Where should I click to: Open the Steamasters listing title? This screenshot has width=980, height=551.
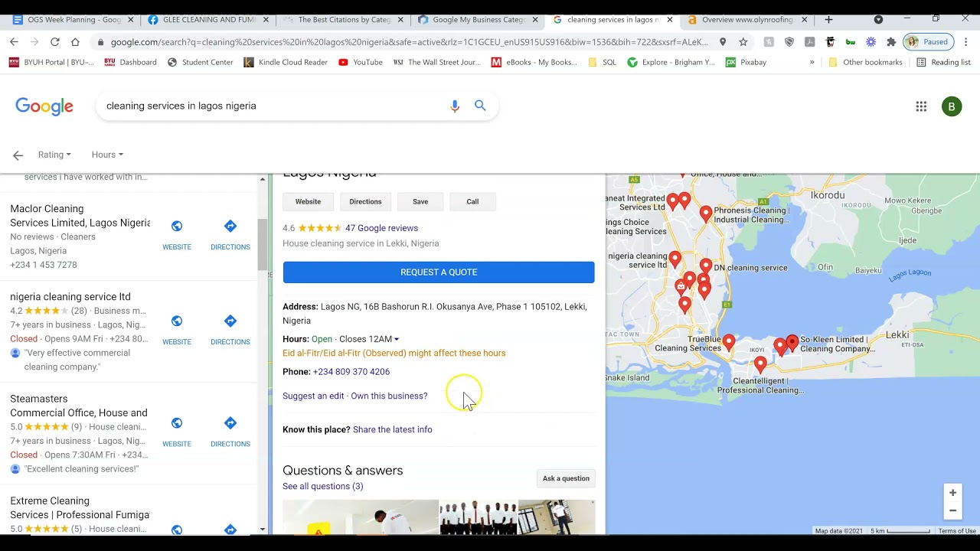(78, 406)
